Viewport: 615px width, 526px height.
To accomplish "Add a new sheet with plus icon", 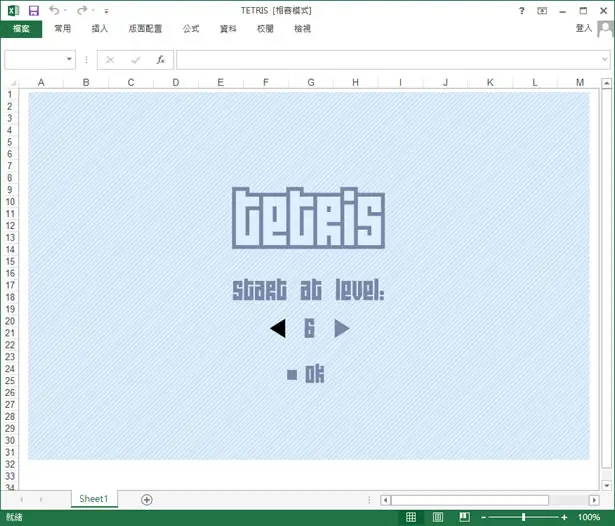I will point(147,500).
